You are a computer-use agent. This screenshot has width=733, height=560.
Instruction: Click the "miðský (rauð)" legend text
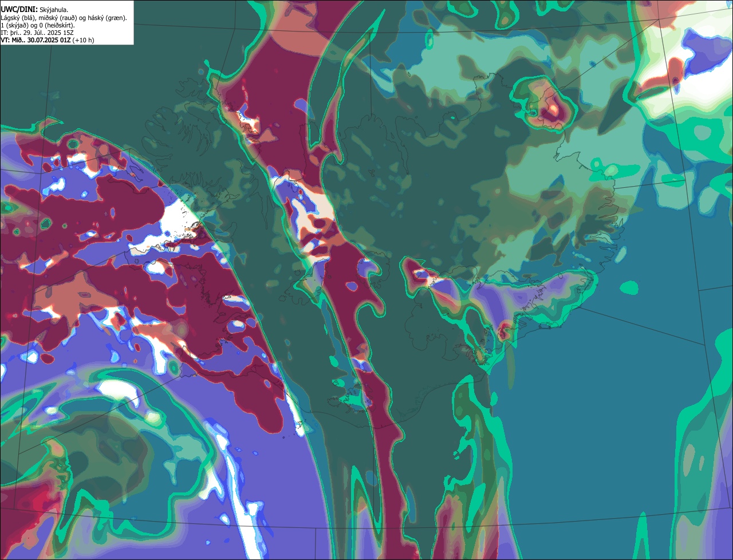[57, 18]
